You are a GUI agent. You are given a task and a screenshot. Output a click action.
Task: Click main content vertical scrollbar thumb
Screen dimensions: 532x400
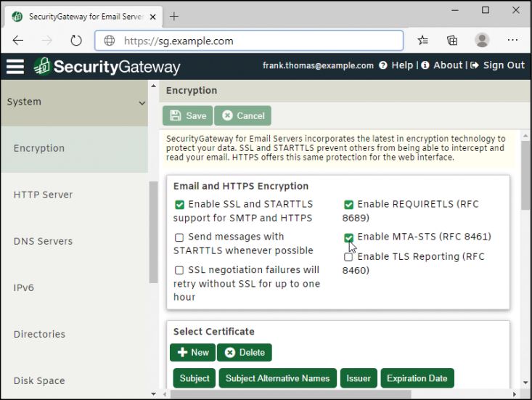tap(525, 175)
